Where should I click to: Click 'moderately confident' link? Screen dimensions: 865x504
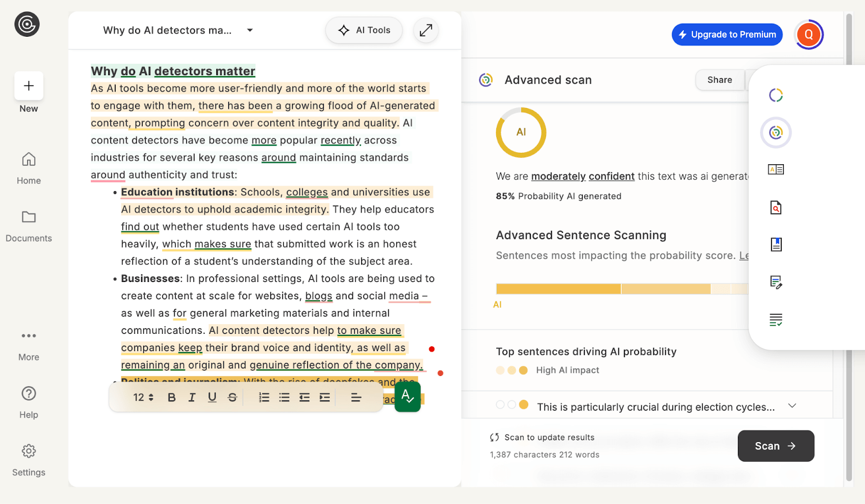(x=583, y=176)
